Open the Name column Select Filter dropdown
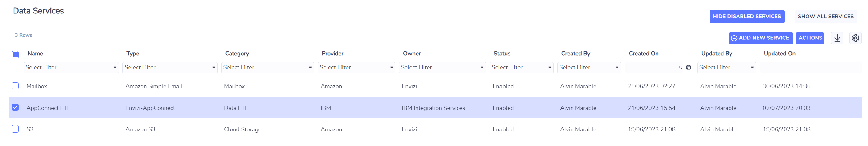Image resolution: width=868 pixels, height=146 pixels. [71, 68]
